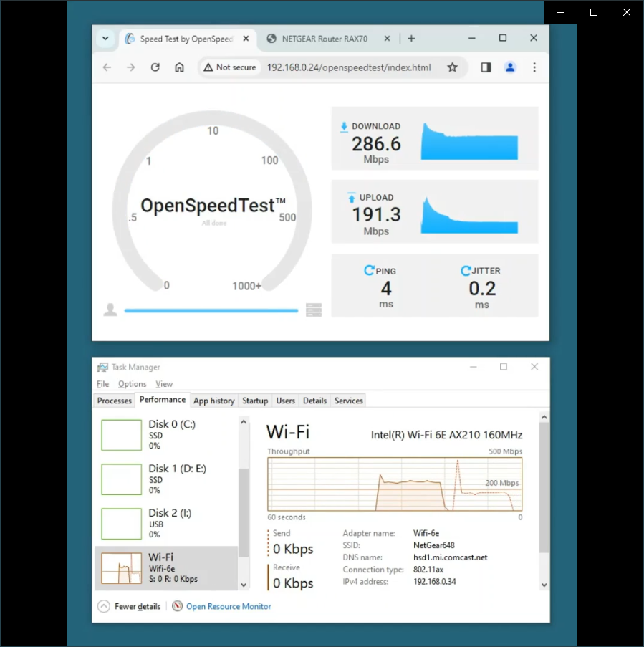Reload the speed test page
The height and width of the screenshot is (647, 644).
155,67
